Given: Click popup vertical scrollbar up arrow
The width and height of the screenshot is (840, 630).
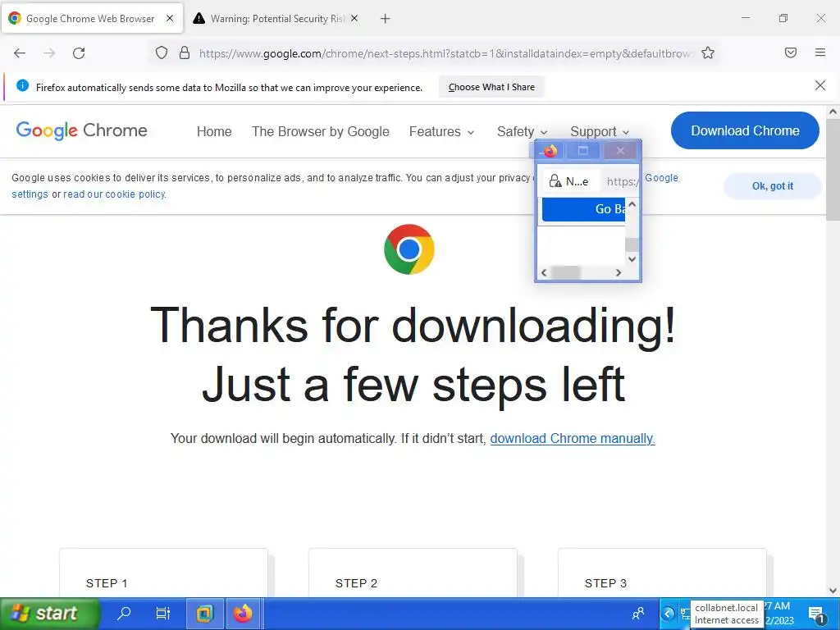Looking at the screenshot, I should pos(632,204).
